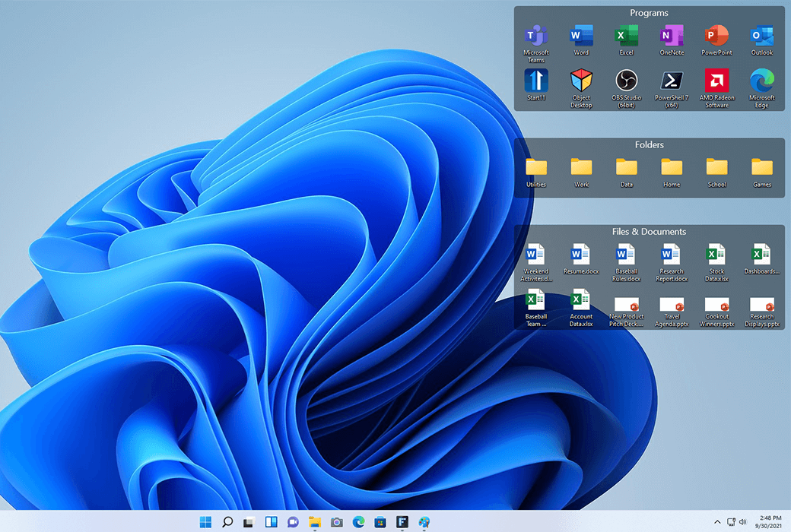Open the clock and date flyout

[770, 522]
